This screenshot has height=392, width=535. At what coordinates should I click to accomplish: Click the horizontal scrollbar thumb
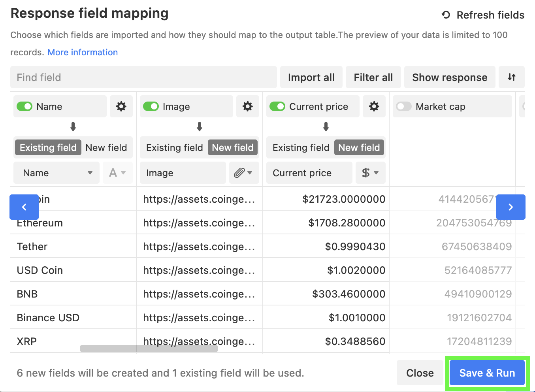click(149, 349)
